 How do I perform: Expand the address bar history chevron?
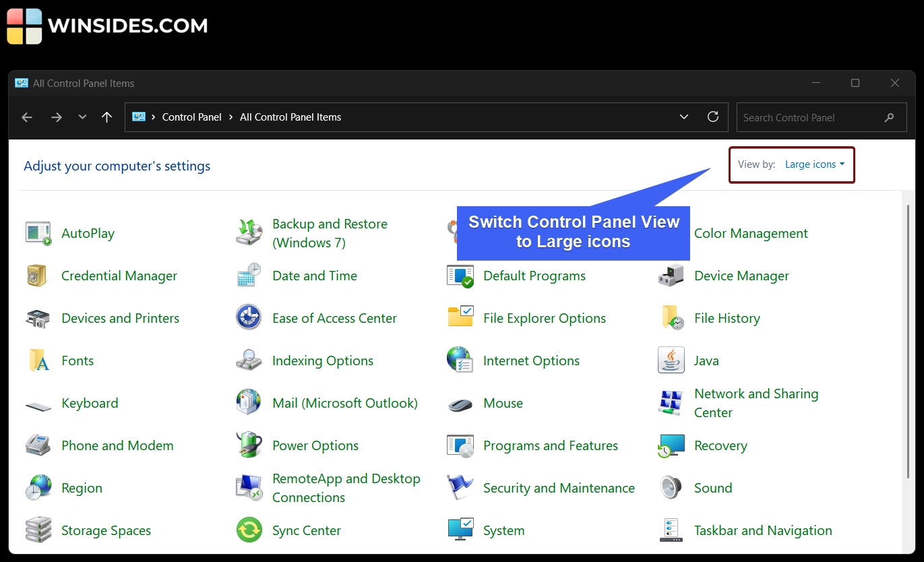click(x=684, y=117)
